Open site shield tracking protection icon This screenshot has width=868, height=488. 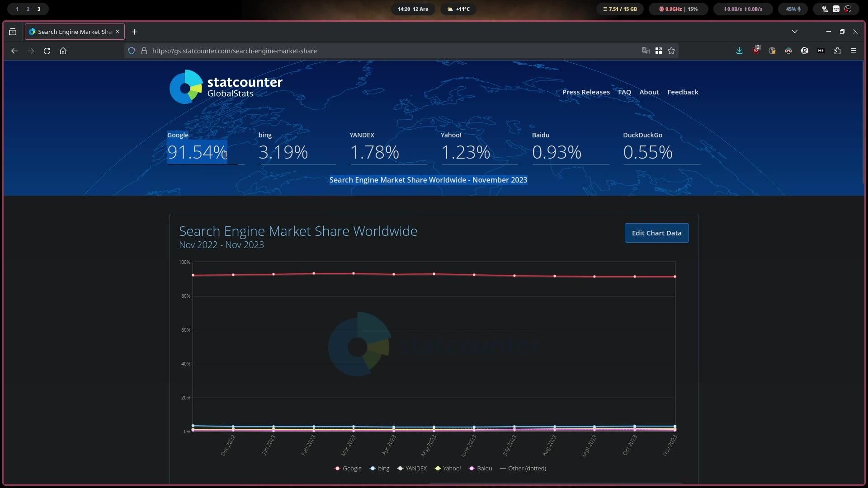coord(132,51)
